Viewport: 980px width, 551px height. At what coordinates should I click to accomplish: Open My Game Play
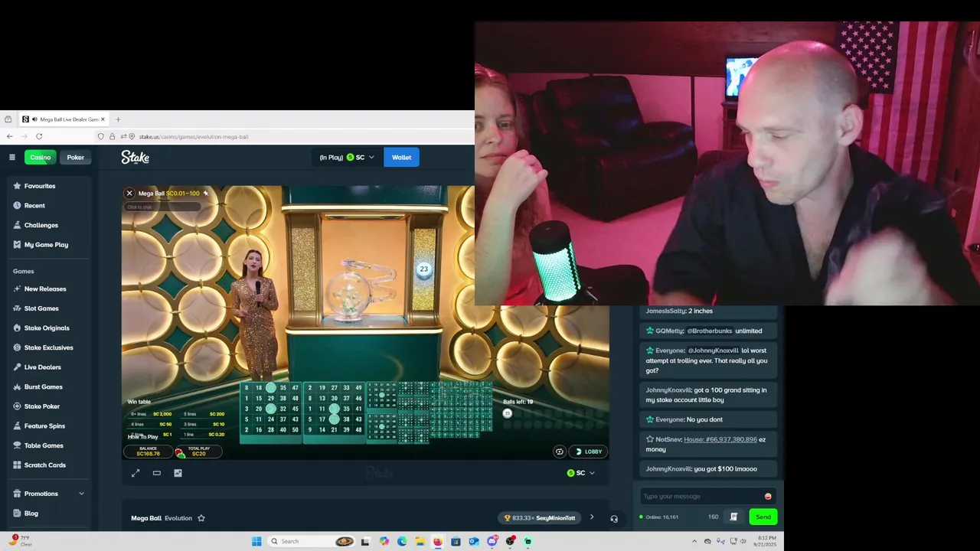coord(46,245)
